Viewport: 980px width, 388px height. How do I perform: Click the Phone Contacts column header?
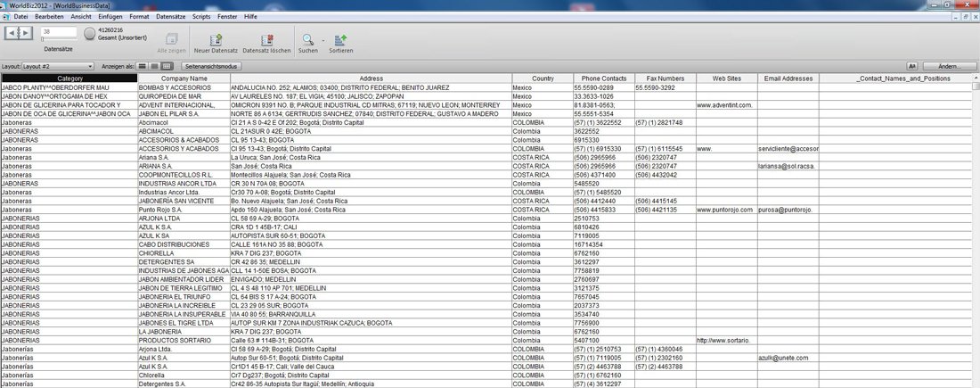(604, 78)
